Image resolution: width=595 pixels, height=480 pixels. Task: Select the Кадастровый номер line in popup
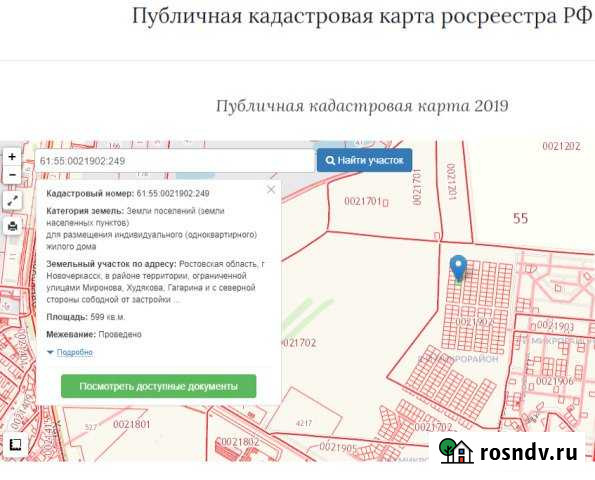click(x=128, y=194)
